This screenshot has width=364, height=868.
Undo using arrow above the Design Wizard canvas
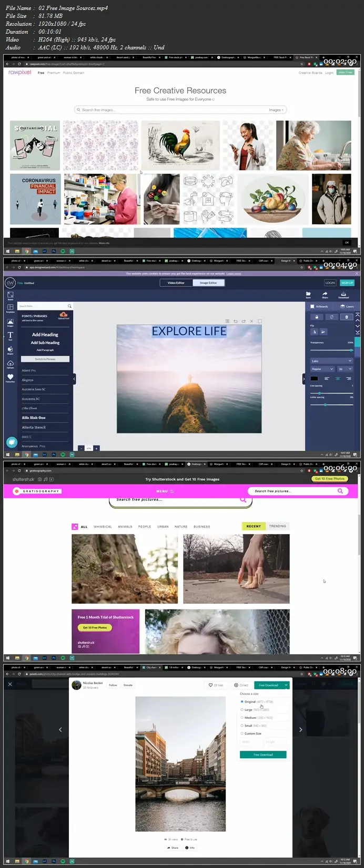236,321
